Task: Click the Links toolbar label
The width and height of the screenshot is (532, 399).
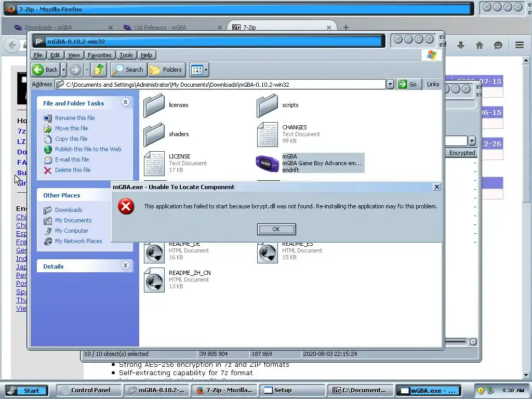Action: [x=433, y=84]
